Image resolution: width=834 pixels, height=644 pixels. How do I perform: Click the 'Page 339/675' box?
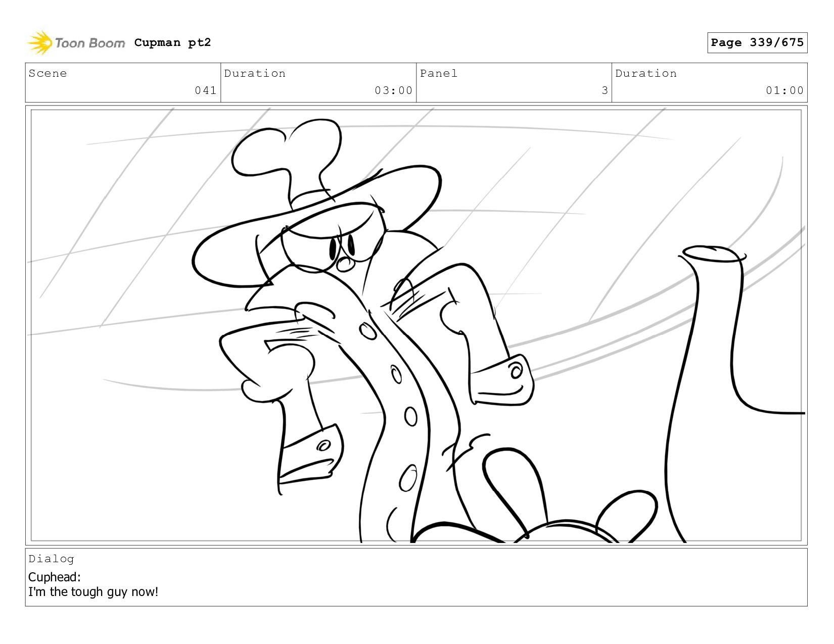(757, 42)
